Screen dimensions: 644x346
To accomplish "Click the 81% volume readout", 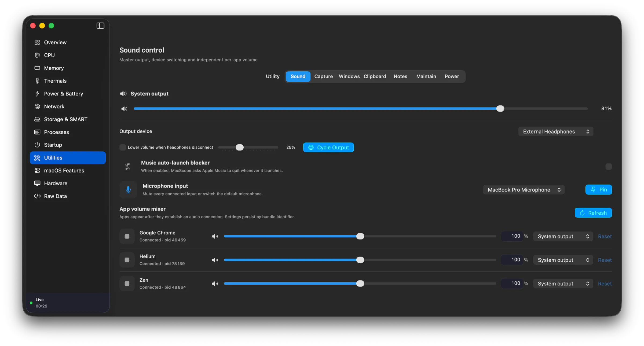I will point(606,109).
